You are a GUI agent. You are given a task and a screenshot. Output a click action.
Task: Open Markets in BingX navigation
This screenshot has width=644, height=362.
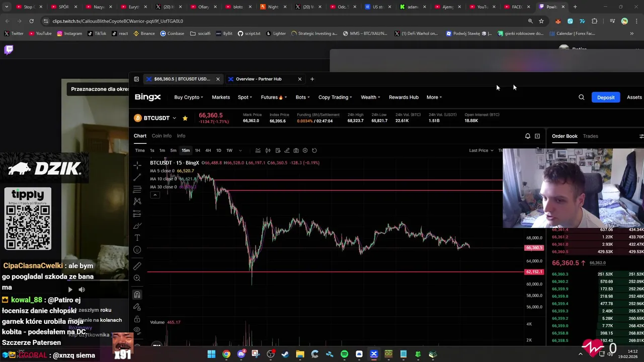(x=221, y=97)
